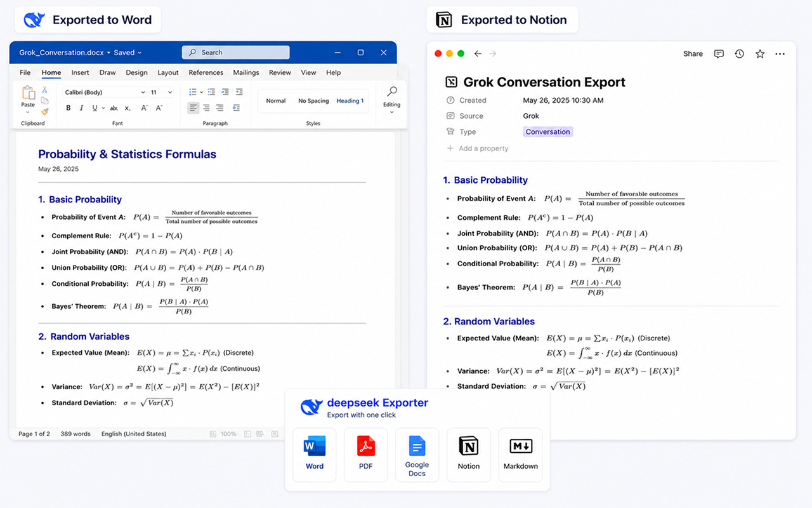The image size is (812, 508).
Task: Switch to the Draw tab in Word
Action: tap(108, 72)
